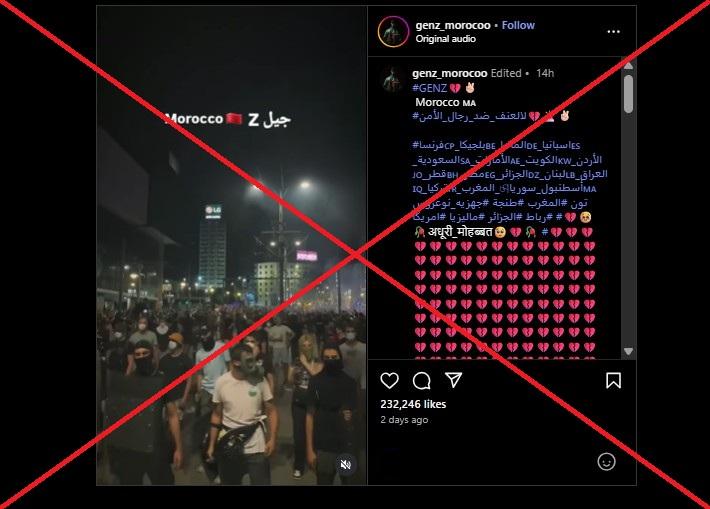This screenshot has width=710, height=509.
Task: Open the #GENZ hashtag
Action: tap(429, 88)
